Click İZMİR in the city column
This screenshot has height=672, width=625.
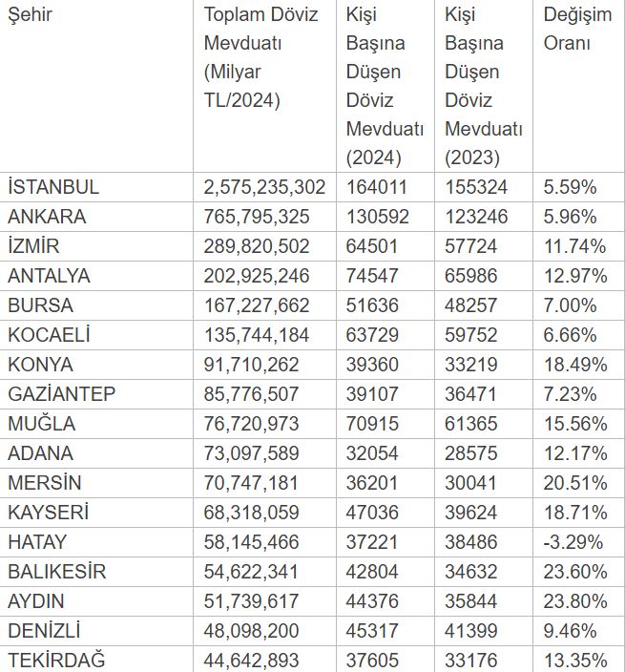[33, 246]
